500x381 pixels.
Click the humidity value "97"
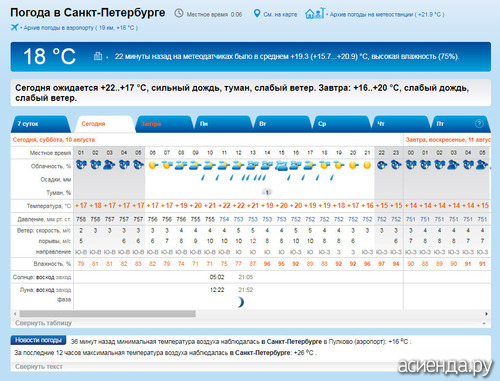pyautogui.click(x=381, y=264)
